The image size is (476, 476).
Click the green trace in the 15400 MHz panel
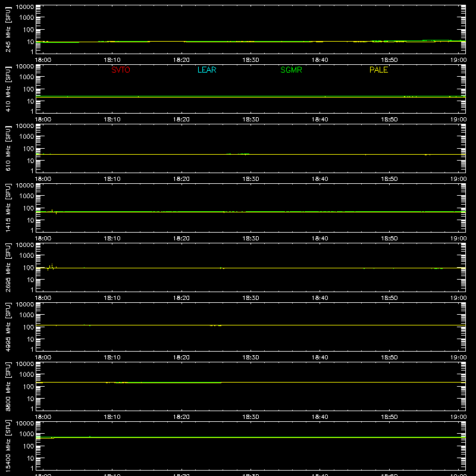coord(250,437)
